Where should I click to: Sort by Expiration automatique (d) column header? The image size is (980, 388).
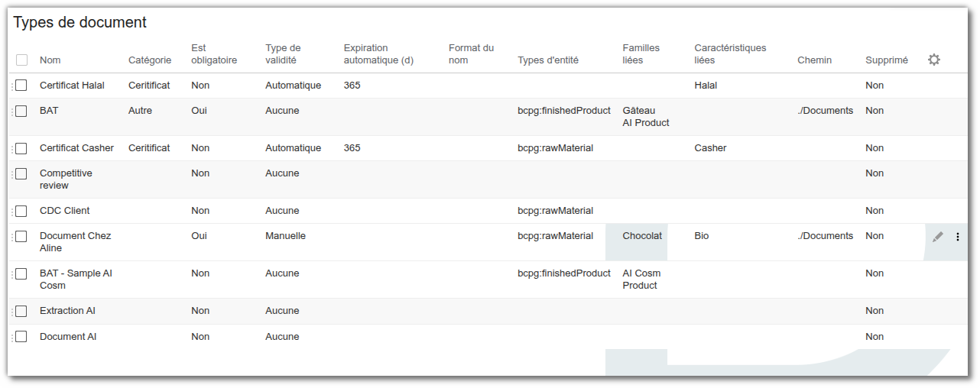[x=378, y=53]
